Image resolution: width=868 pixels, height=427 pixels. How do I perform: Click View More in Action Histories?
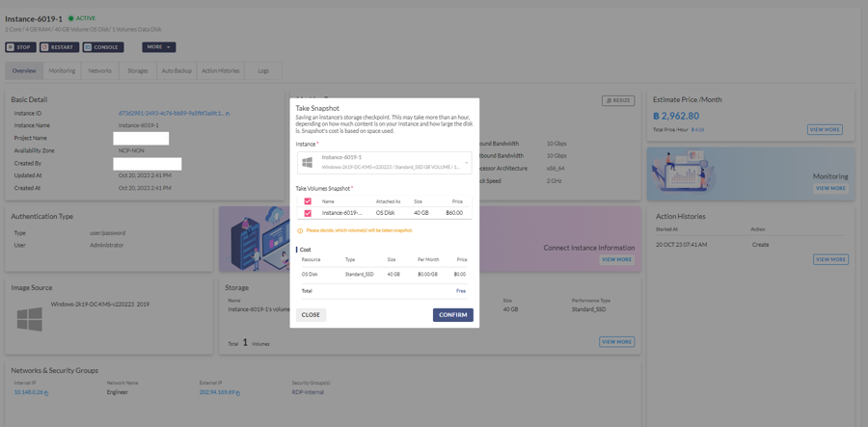pos(830,259)
